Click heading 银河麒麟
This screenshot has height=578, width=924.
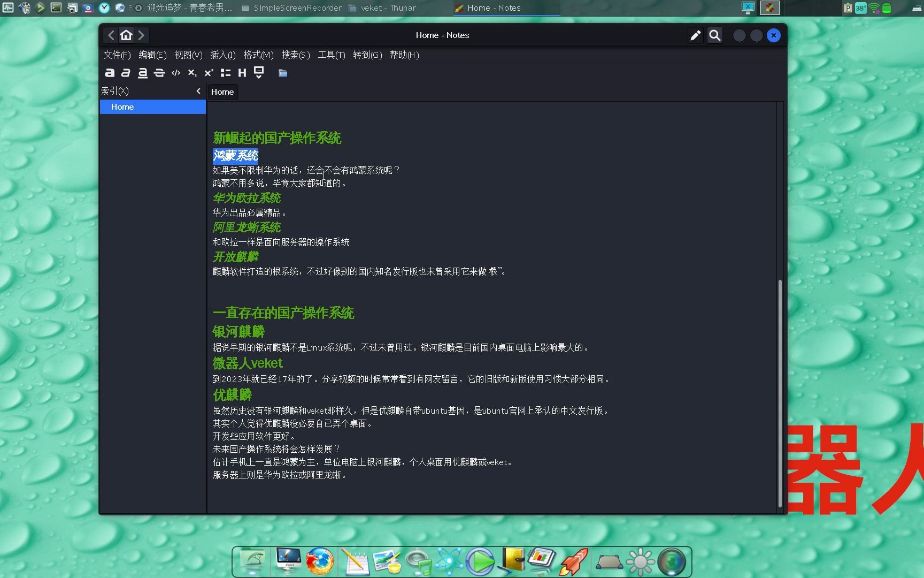coord(238,332)
